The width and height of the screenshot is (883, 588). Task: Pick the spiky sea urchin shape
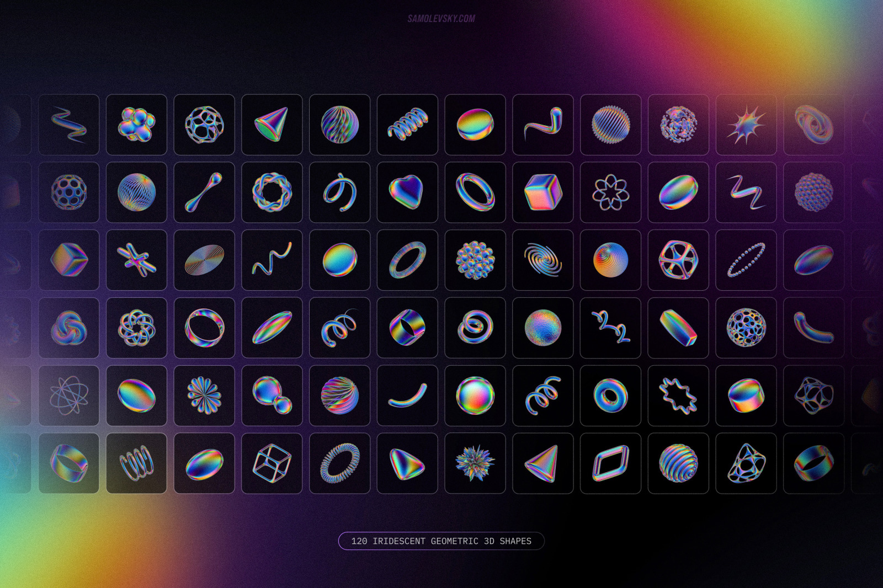pyautogui.click(x=475, y=463)
